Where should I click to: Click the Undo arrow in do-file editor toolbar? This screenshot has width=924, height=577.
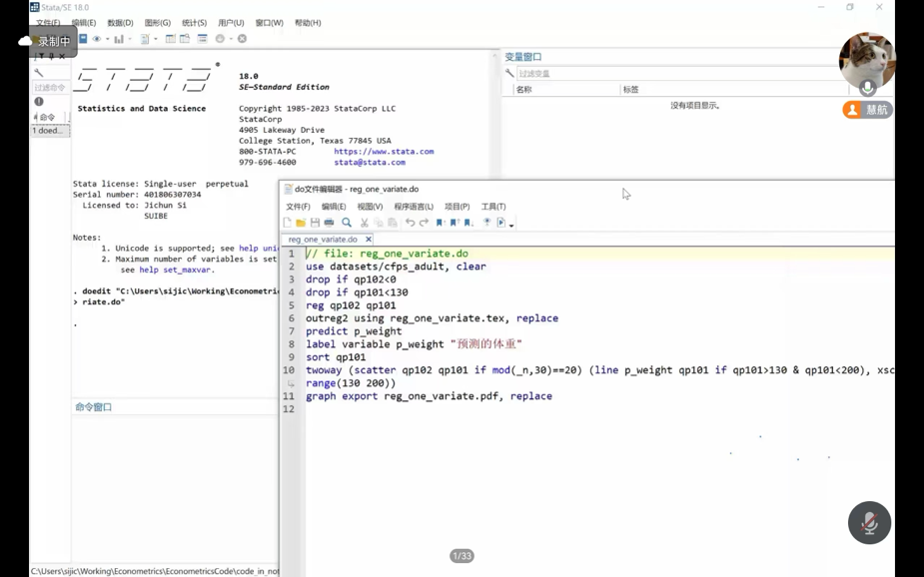(410, 223)
